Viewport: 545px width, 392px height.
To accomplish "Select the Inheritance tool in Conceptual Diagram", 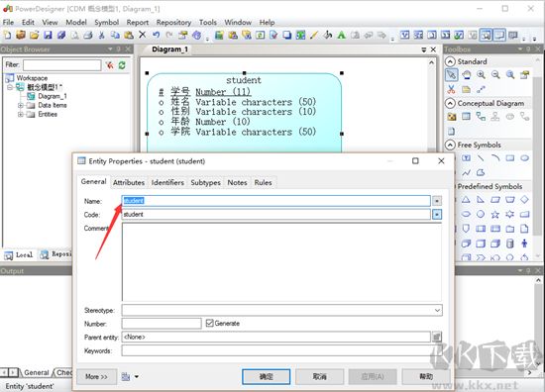I will pyautogui.click(x=495, y=117).
